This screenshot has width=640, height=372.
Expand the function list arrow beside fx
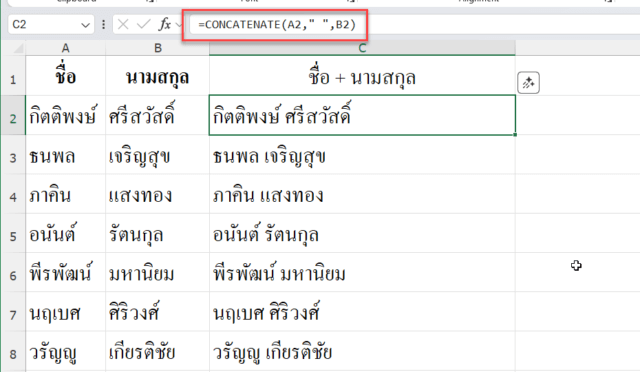pos(178,25)
